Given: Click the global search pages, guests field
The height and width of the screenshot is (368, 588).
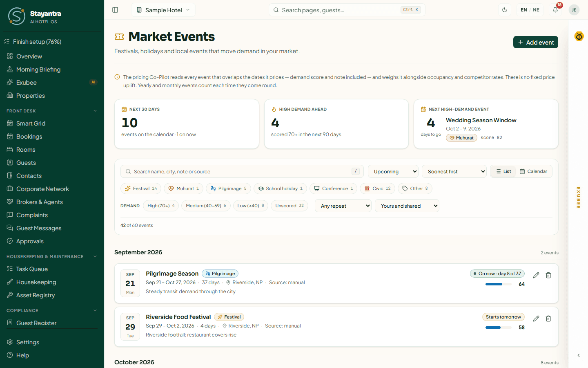Looking at the screenshot, I should click(347, 10).
